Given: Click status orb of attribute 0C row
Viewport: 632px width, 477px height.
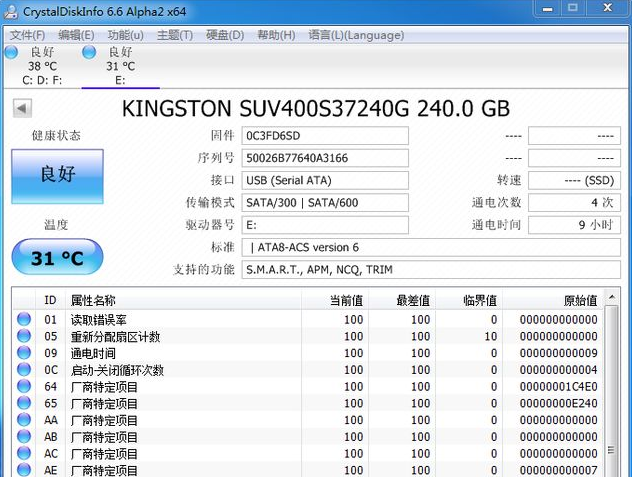Looking at the screenshot, I should point(24,369).
